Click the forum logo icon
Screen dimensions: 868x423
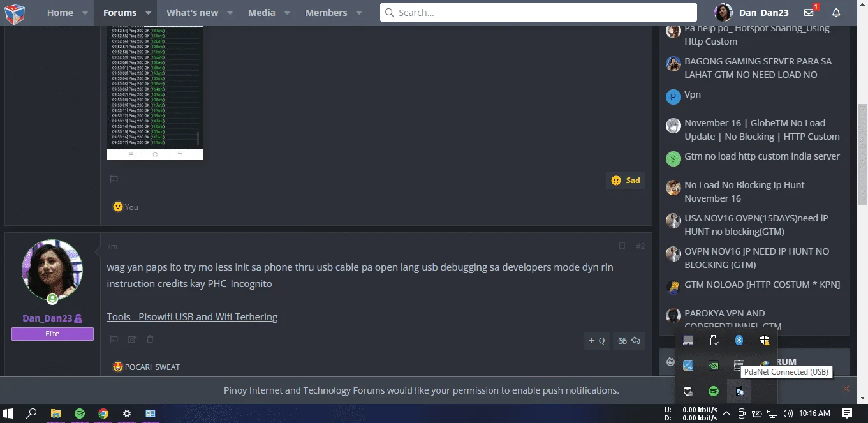point(15,13)
